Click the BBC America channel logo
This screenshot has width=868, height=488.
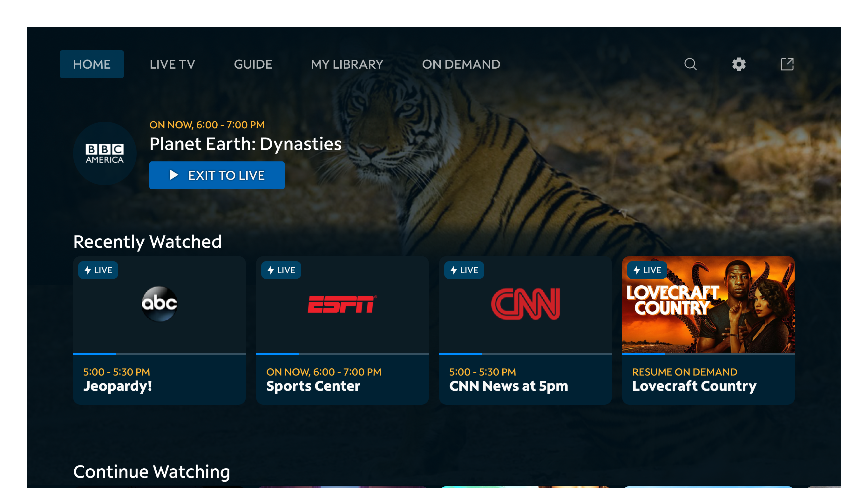[x=105, y=154]
